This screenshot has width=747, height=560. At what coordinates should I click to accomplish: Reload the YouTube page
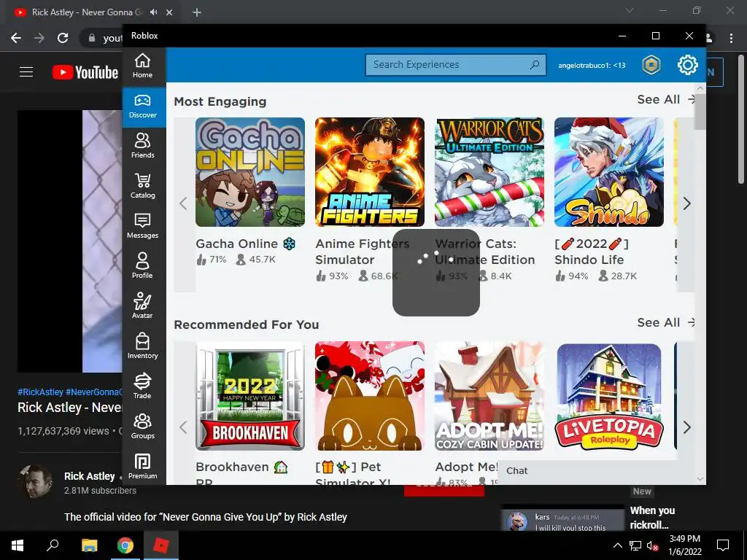pyautogui.click(x=63, y=38)
